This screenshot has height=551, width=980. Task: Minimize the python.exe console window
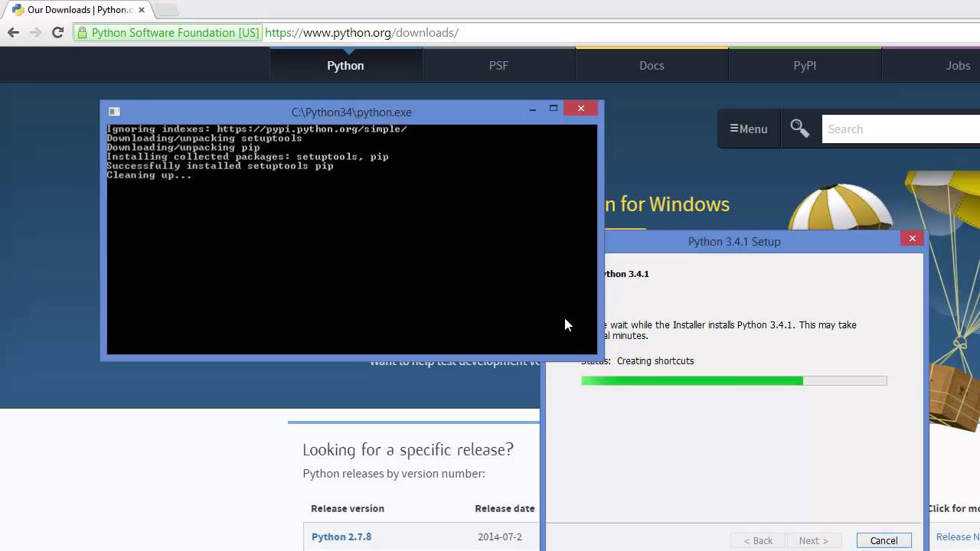click(x=533, y=109)
